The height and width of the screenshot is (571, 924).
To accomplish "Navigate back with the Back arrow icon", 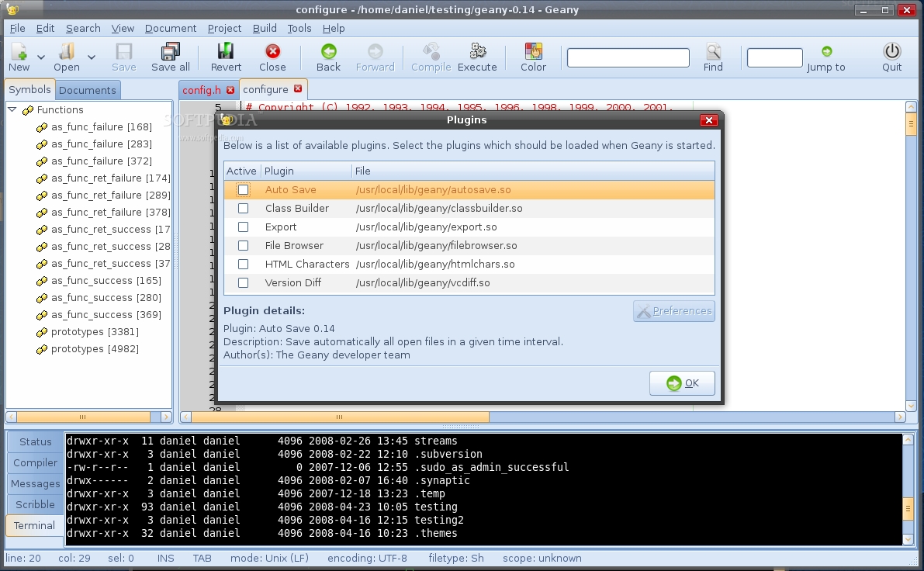I will pyautogui.click(x=328, y=52).
